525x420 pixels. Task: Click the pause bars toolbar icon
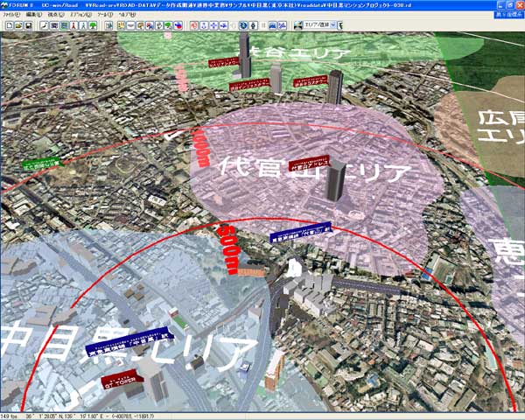coord(263,25)
